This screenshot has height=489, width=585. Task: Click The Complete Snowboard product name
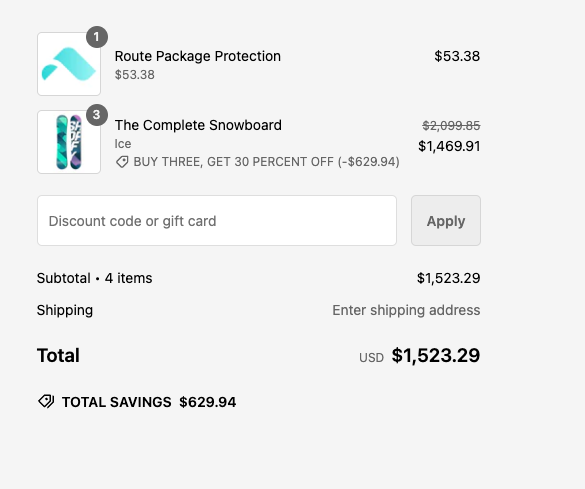(198, 125)
